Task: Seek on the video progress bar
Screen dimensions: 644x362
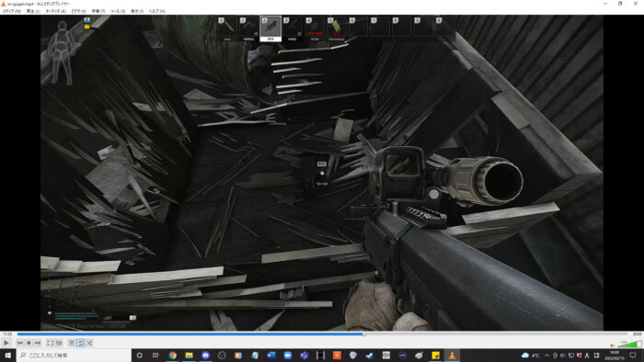Action: point(322,334)
